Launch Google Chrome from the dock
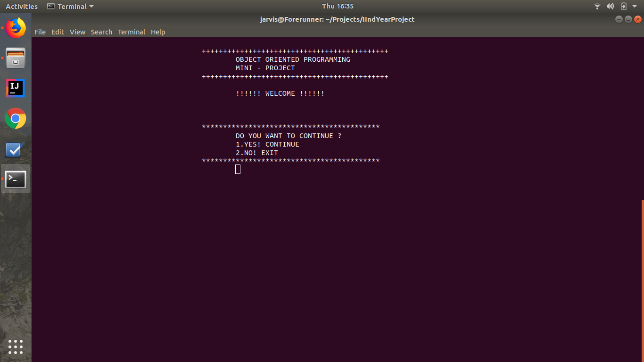 (16, 118)
